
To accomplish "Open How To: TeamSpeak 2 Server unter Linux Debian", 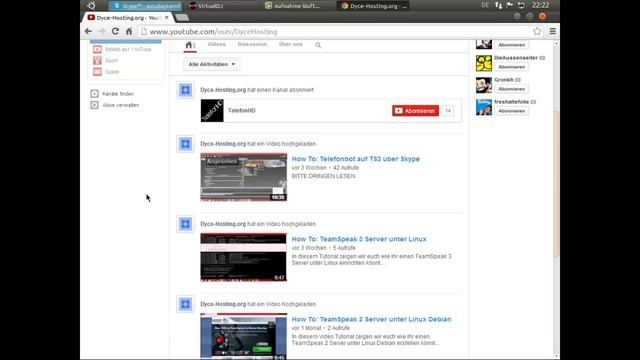I will tap(371, 319).
